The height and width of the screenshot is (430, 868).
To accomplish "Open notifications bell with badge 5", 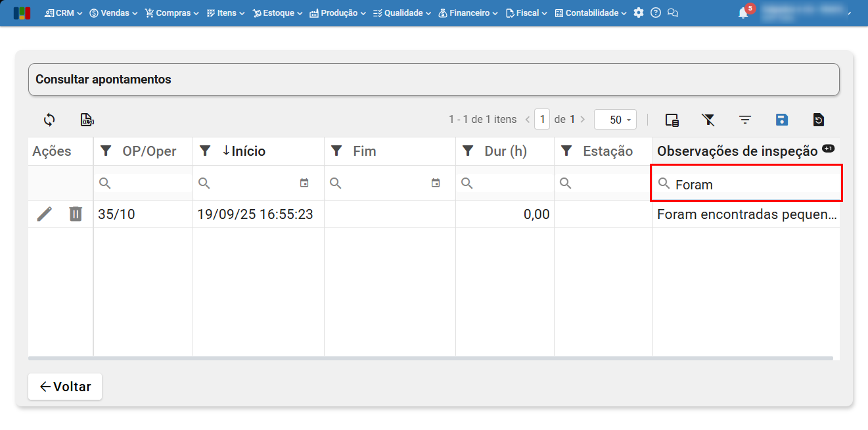I will (744, 12).
